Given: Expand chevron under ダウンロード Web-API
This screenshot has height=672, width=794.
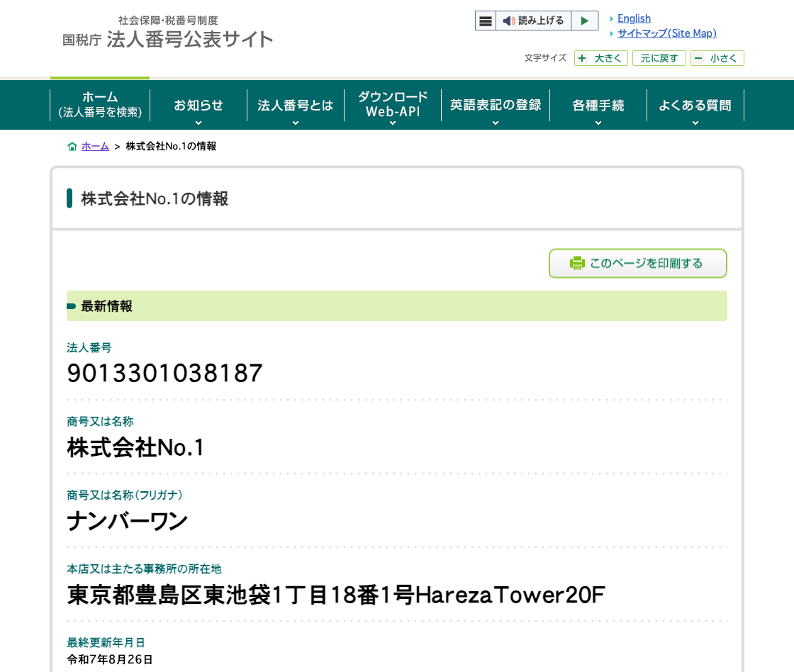Looking at the screenshot, I should point(393,123).
